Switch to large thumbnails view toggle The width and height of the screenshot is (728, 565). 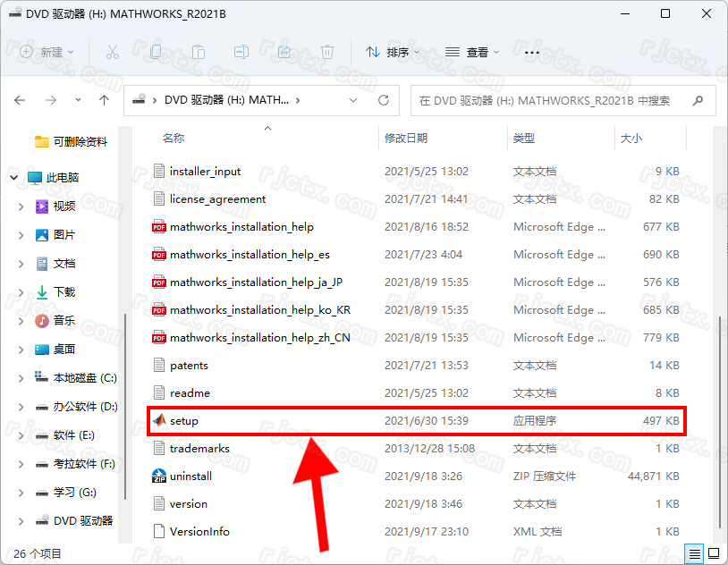(x=713, y=553)
